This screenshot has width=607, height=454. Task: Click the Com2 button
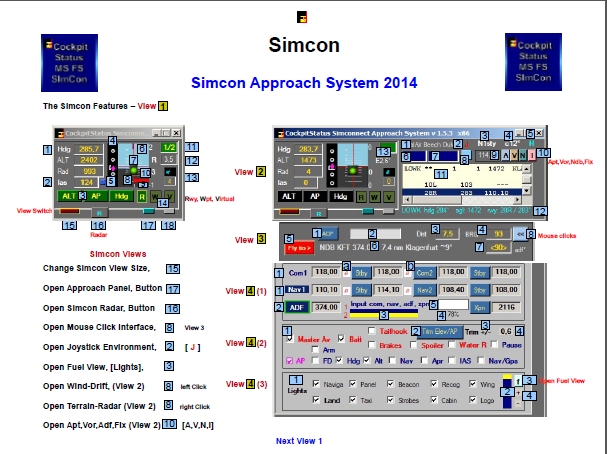pyautogui.click(x=425, y=273)
